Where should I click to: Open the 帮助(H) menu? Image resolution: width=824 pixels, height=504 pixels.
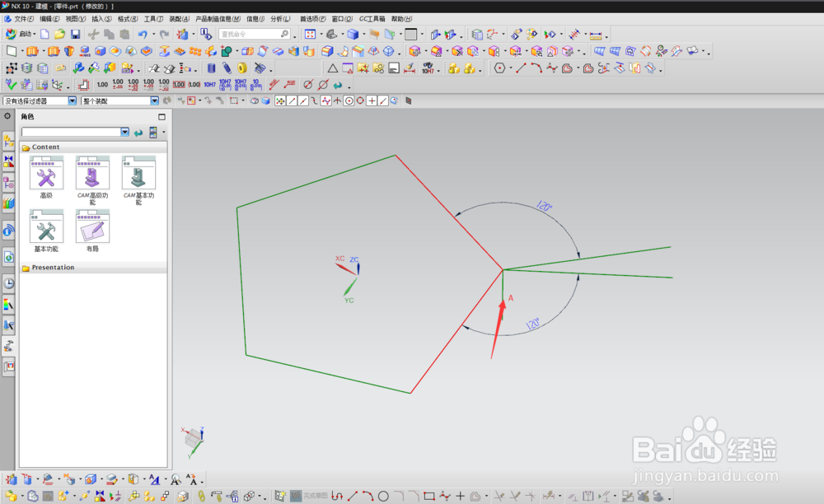tap(402, 19)
